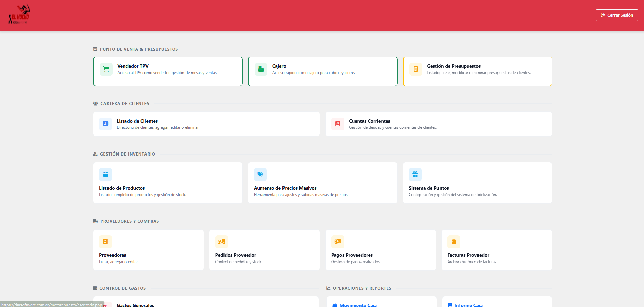Open the Gastos Generales card
644x307 pixels.
pos(135,305)
